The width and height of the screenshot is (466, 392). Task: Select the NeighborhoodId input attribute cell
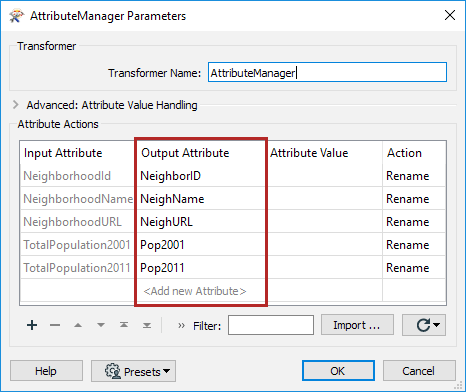[x=77, y=176]
